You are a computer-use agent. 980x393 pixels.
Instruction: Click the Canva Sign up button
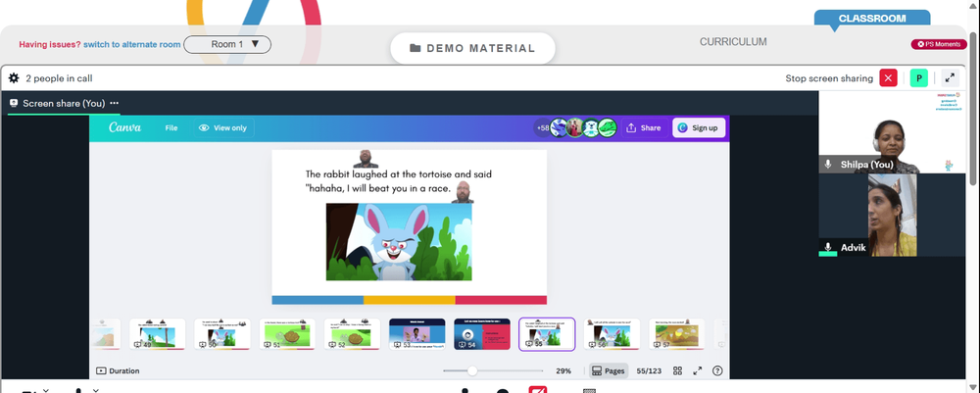point(699,128)
